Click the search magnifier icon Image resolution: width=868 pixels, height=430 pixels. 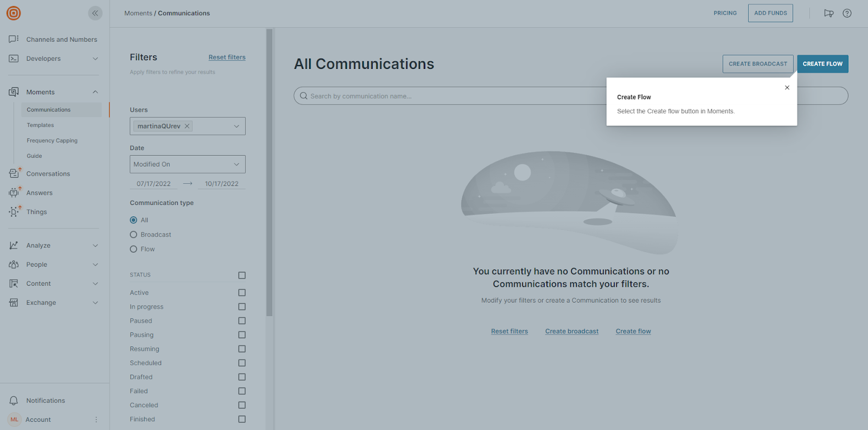(304, 96)
